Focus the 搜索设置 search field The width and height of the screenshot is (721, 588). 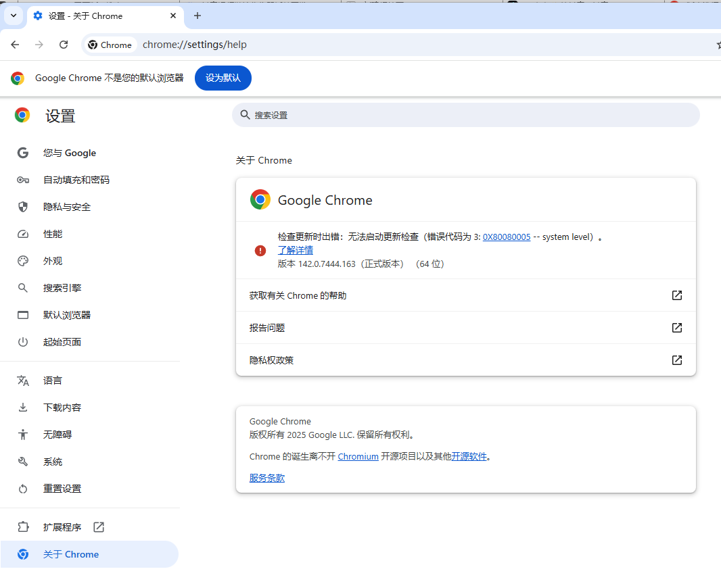(x=466, y=115)
